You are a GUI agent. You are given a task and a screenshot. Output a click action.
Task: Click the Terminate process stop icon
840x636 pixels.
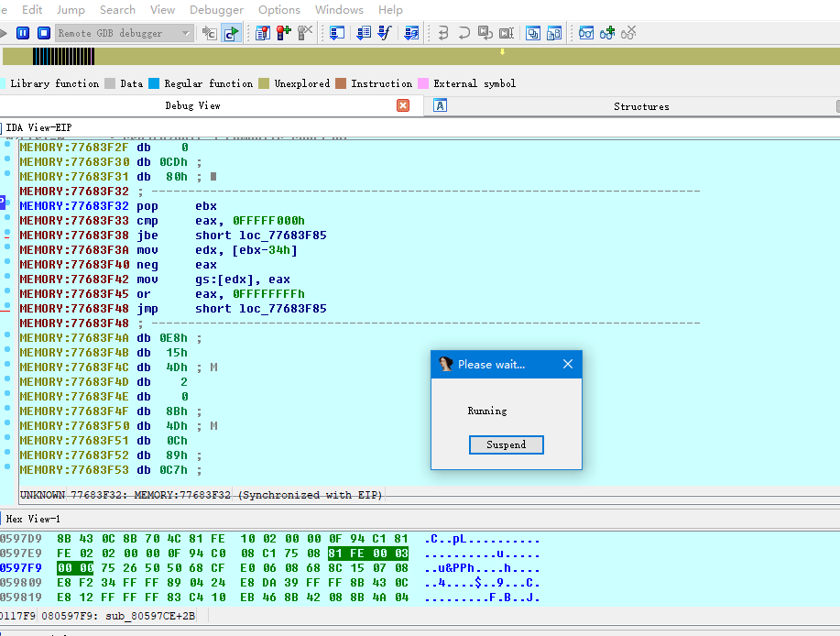(x=44, y=33)
